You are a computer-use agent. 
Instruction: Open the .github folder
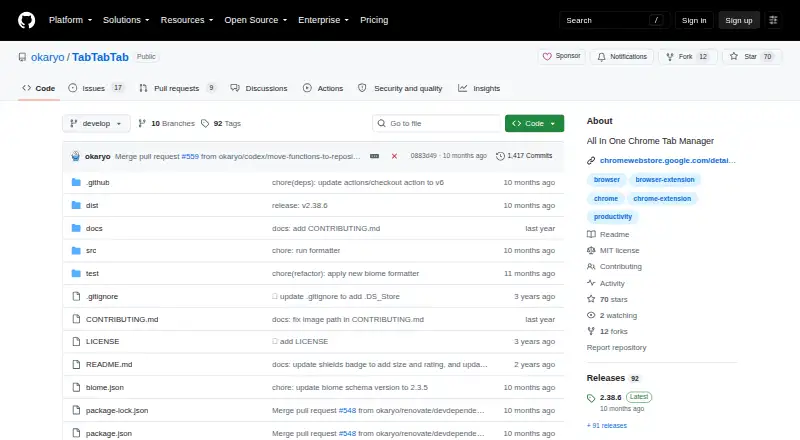click(x=97, y=182)
